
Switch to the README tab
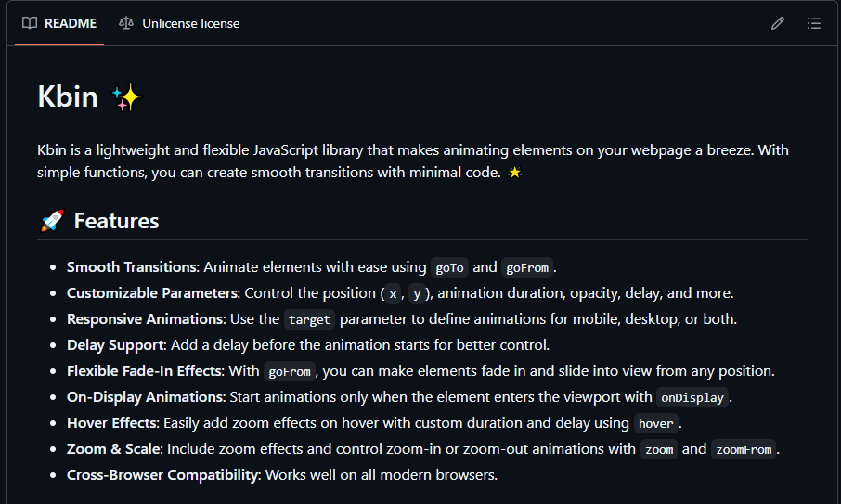point(70,23)
